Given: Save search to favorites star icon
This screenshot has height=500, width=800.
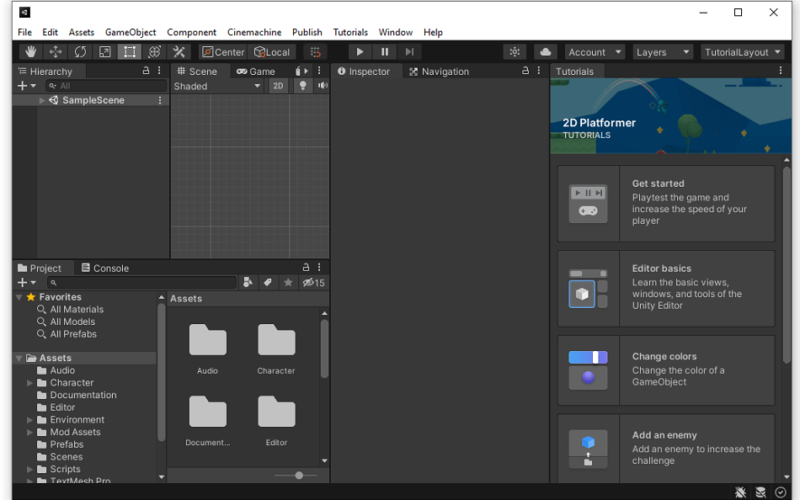Looking at the screenshot, I should pyautogui.click(x=288, y=282).
